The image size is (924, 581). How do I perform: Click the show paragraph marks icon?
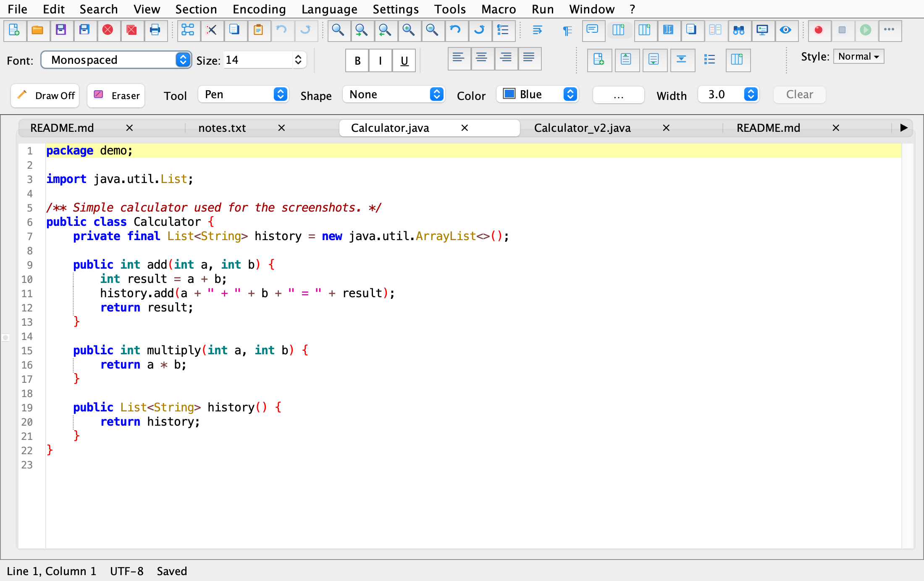[x=568, y=30]
